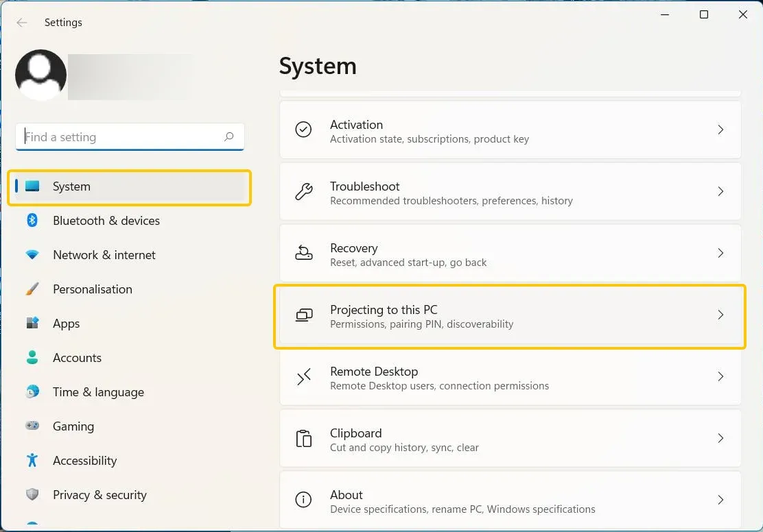
Task: Click the Troubleshoot wrench icon
Action: pos(304,191)
